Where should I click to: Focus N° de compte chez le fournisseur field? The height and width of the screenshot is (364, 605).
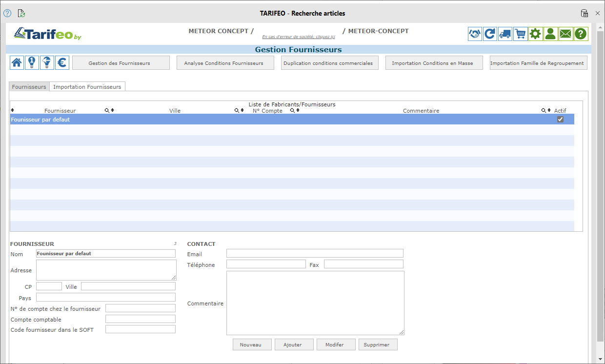[141, 308]
